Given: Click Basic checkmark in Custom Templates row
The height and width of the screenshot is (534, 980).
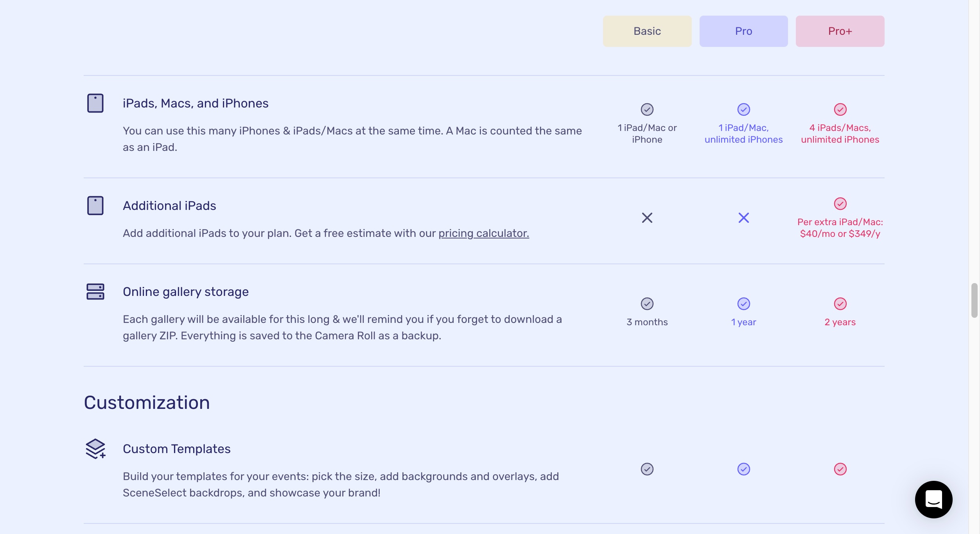Looking at the screenshot, I should point(647,469).
